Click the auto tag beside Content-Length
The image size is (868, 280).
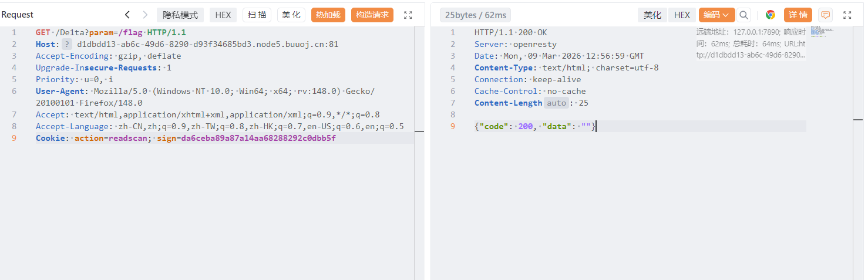tap(557, 103)
